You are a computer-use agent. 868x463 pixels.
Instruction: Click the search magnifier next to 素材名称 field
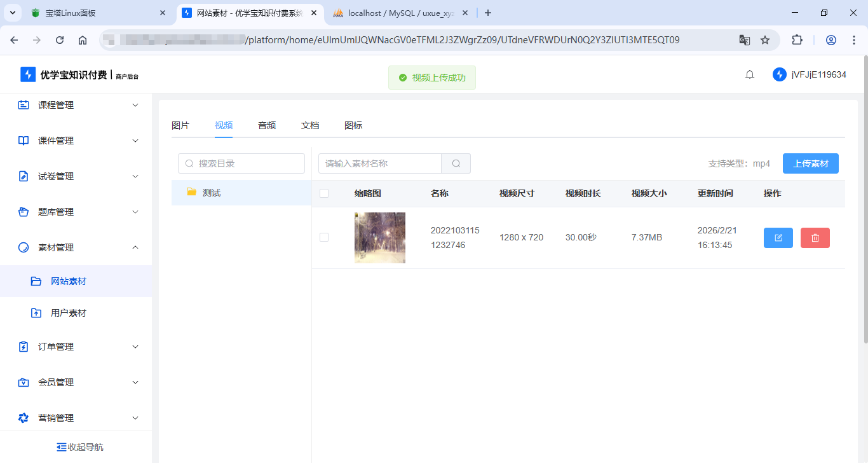pos(456,163)
